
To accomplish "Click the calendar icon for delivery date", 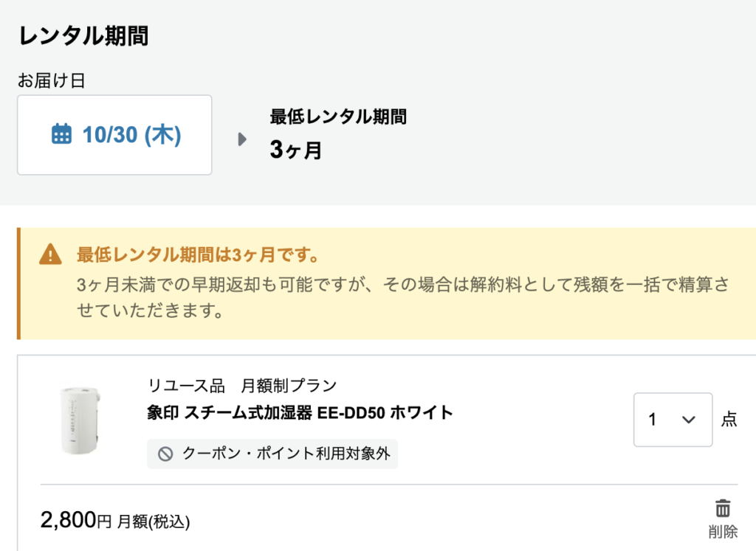I will pyautogui.click(x=61, y=134).
